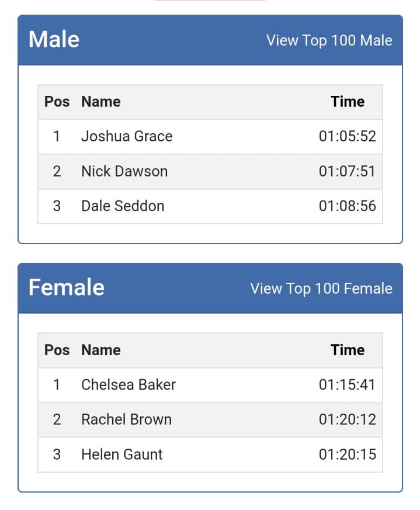
Task: Click Chelsea Baker in the Female table
Action: [129, 385]
